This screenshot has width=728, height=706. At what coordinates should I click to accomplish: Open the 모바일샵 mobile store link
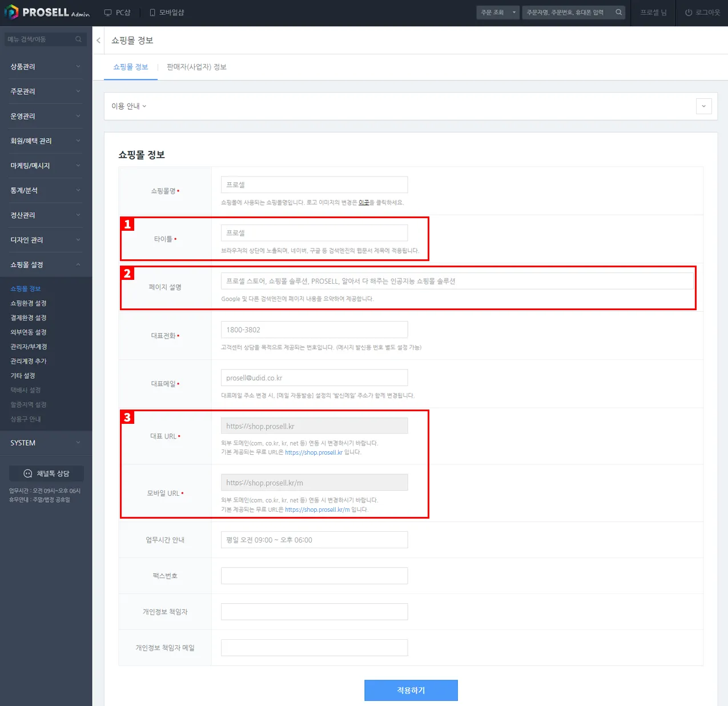pyautogui.click(x=167, y=13)
